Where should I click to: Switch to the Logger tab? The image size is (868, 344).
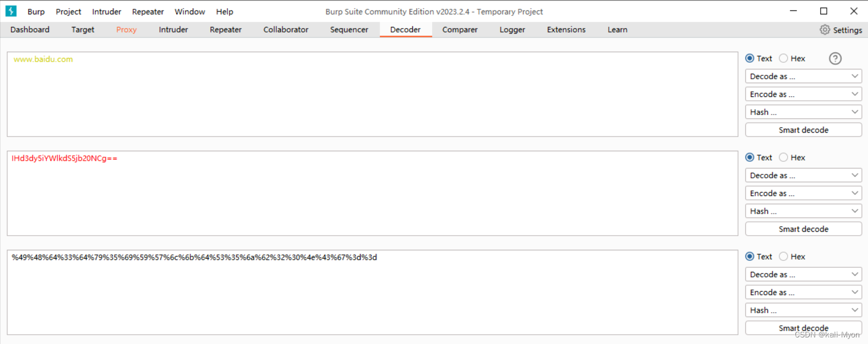point(512,30)
